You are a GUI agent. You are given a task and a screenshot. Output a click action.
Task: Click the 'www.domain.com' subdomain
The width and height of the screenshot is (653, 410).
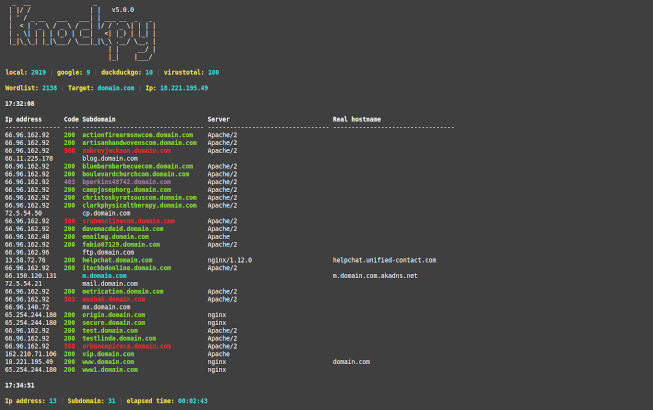tap(108, 362)
